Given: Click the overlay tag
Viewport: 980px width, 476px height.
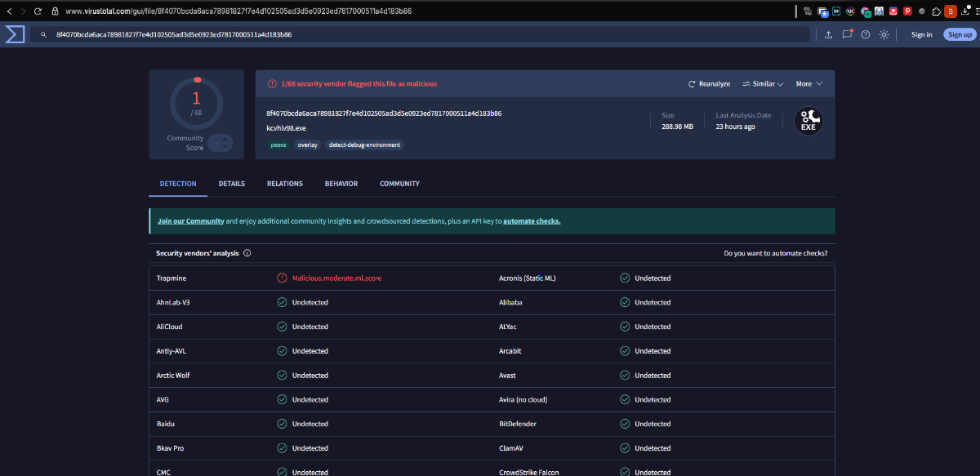Looking at the screenshot, I should (x=307, y=145).
